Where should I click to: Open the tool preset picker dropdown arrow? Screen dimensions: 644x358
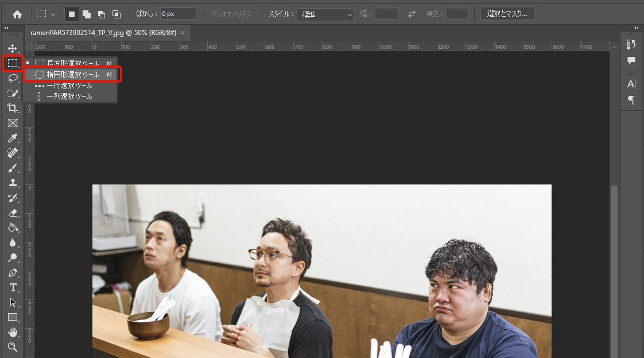53,14
